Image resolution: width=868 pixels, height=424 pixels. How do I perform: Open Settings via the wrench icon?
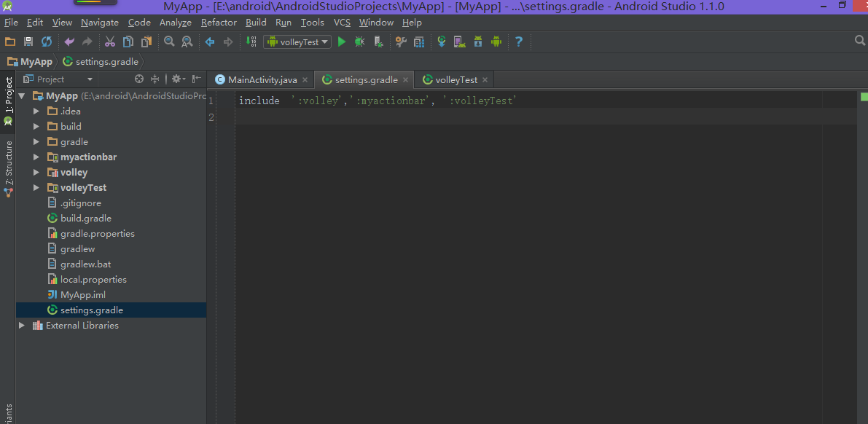[x=401, y=42]
